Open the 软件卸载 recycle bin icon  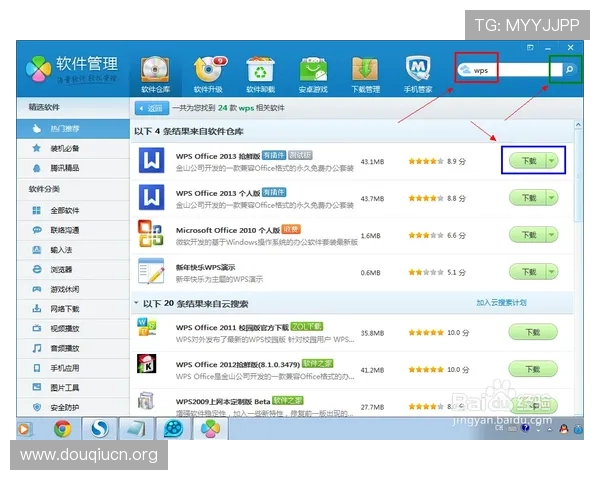[260, 72]
